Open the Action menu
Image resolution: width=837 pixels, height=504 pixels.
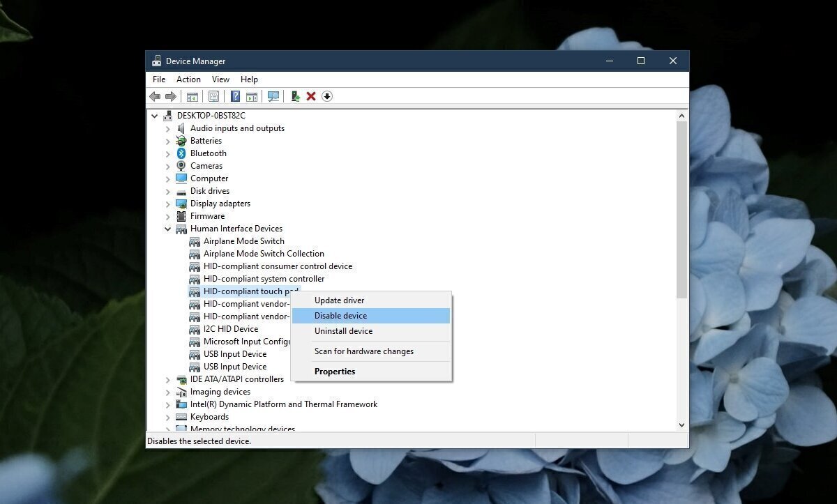188,79
